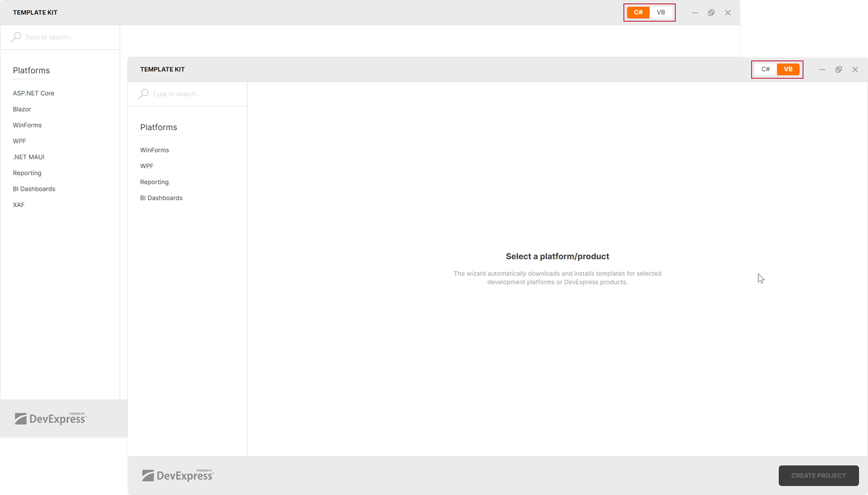Viewport: 868px width, 495px height.
Task: Open WinForms platform in the front window
Action: [154, 150]
